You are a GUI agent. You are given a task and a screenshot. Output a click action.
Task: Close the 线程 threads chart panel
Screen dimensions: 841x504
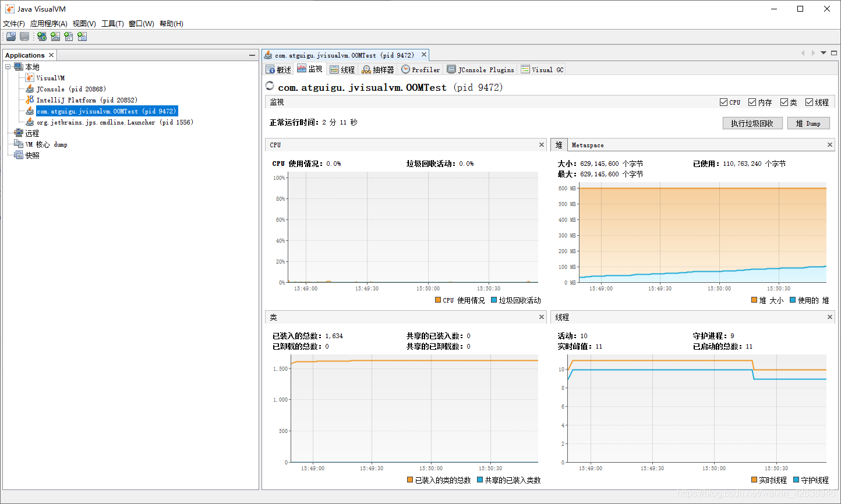click(830, 317)
